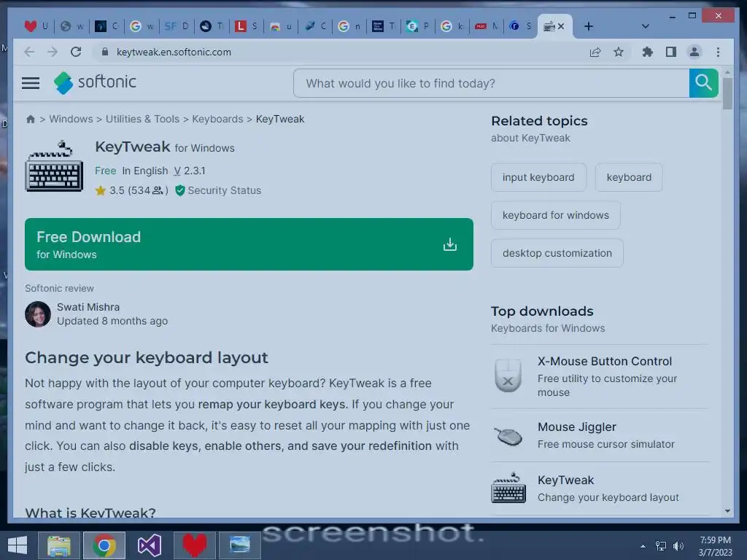Viewport: 747px width, 560px height.
Task: Select the 'keyboard for windows' topic tag
Action: pyautogui.click(x=555, y=215)
